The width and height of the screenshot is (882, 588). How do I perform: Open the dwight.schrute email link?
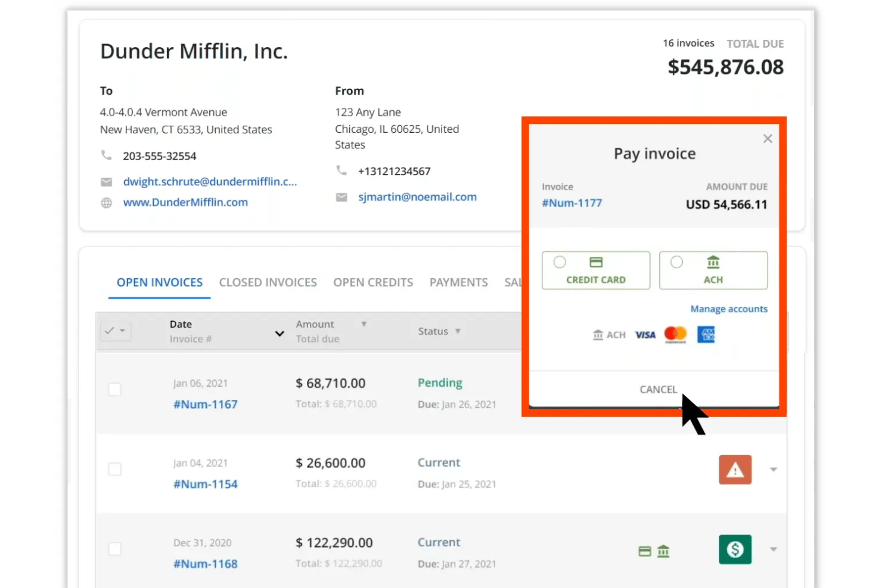(x=210, y=182)
